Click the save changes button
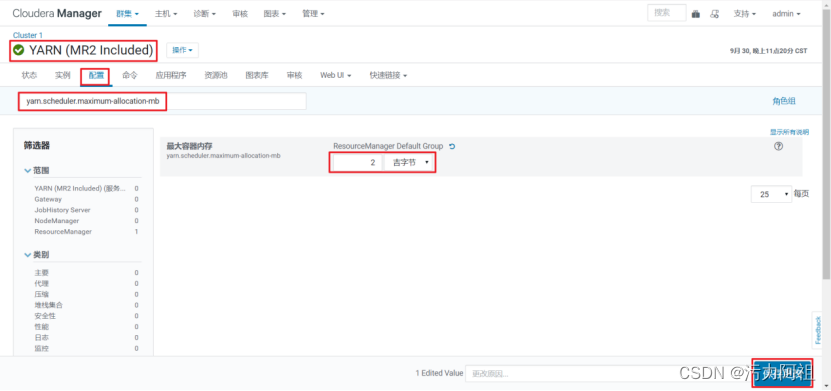831x391 pixels. point(782,374)
